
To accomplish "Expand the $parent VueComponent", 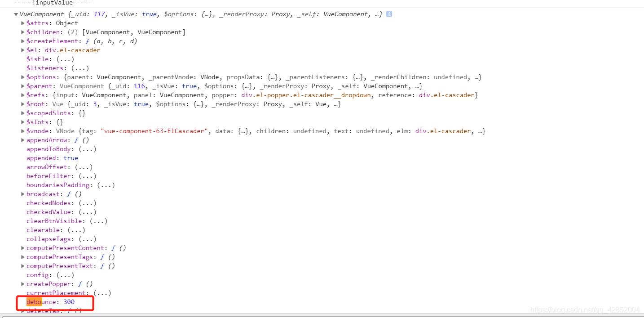I will pos(23,86).
